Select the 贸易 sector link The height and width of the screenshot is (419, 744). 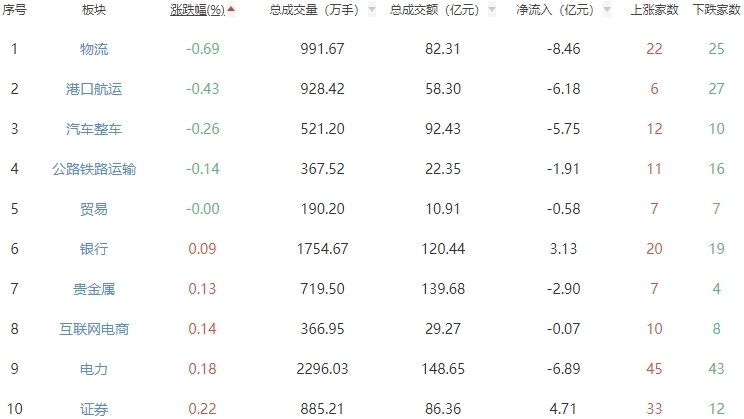point(94,209)
